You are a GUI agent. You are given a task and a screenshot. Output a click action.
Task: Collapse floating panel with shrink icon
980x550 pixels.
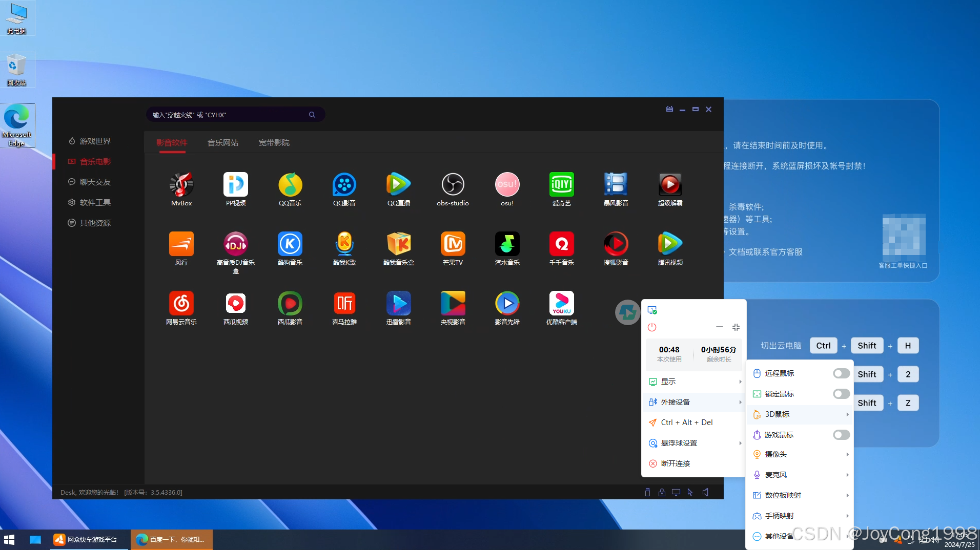pos(736,327)
